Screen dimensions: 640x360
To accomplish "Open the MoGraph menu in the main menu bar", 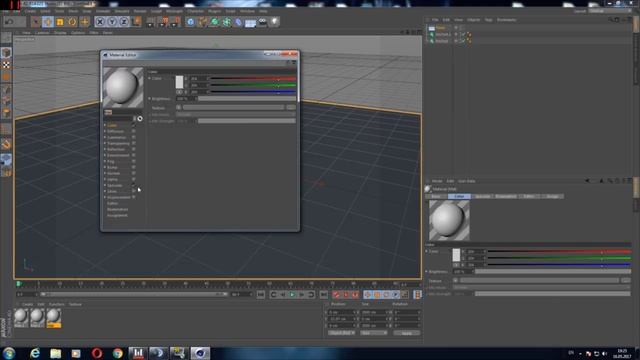I will [174, 11].
